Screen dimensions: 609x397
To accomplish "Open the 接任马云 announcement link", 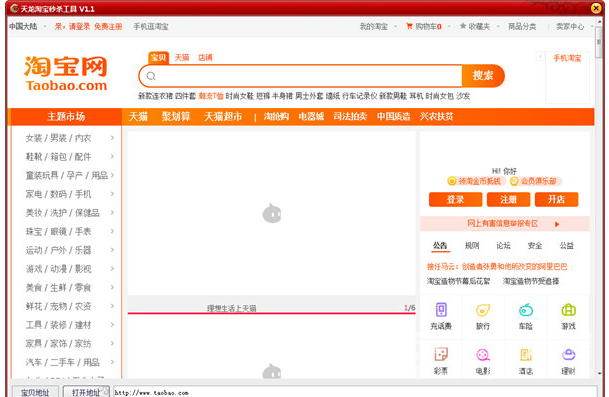I will point(497,266).
